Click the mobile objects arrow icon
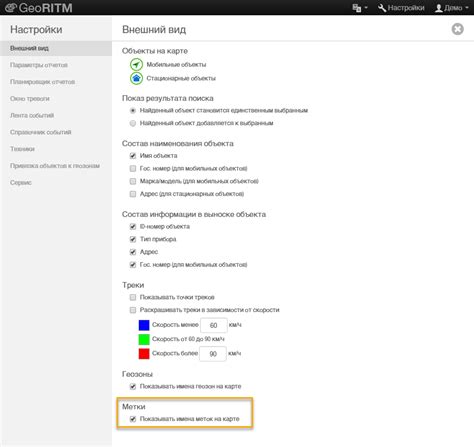The height and width of the screenshot is (447, 474). (x=136, y=64)
